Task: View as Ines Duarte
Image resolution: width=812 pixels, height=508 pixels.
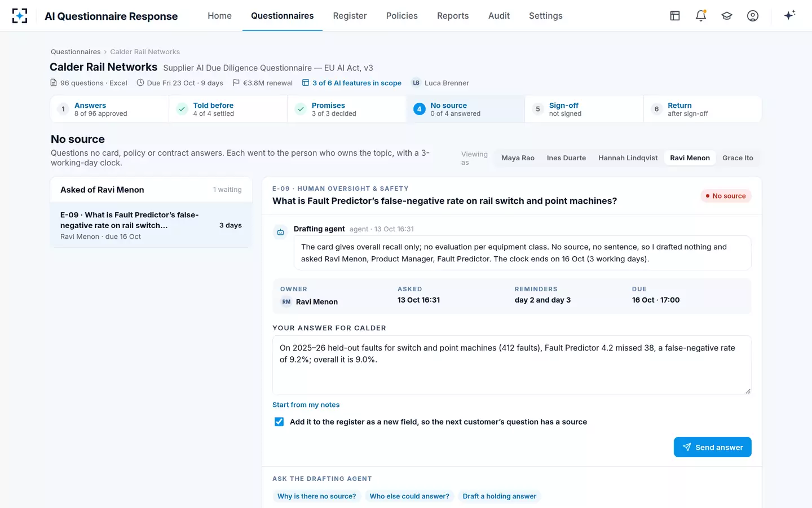Action: coord(566,158)
